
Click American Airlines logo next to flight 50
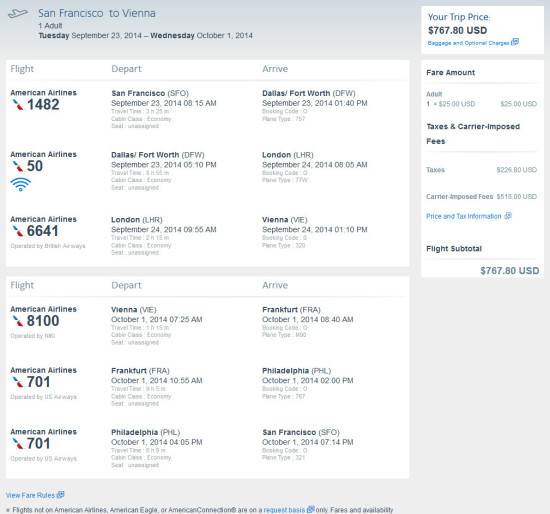[18, 166]
